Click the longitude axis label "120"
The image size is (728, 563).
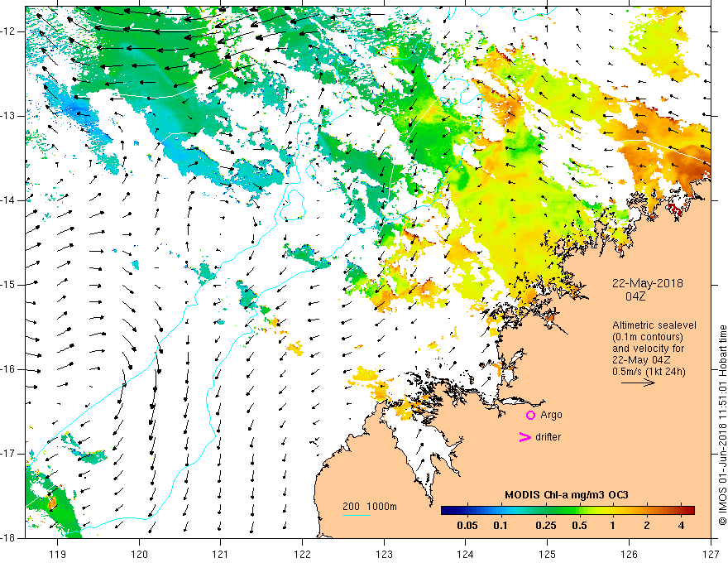point(139,554)
